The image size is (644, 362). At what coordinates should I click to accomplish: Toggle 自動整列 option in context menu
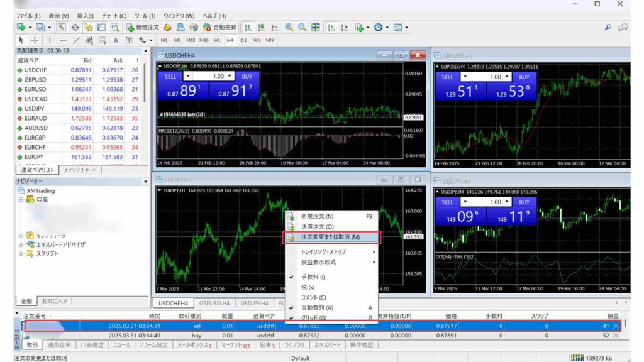click(x=317, y=307)
